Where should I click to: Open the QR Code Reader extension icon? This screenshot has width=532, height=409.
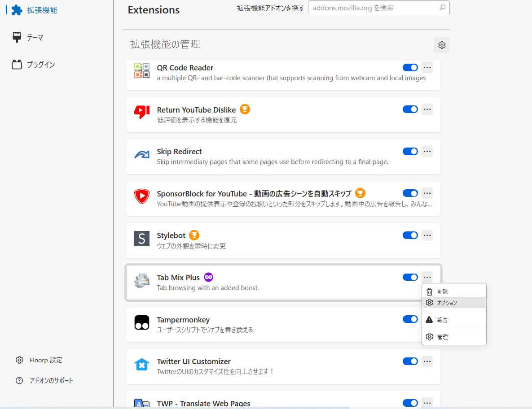click(142, 70)
